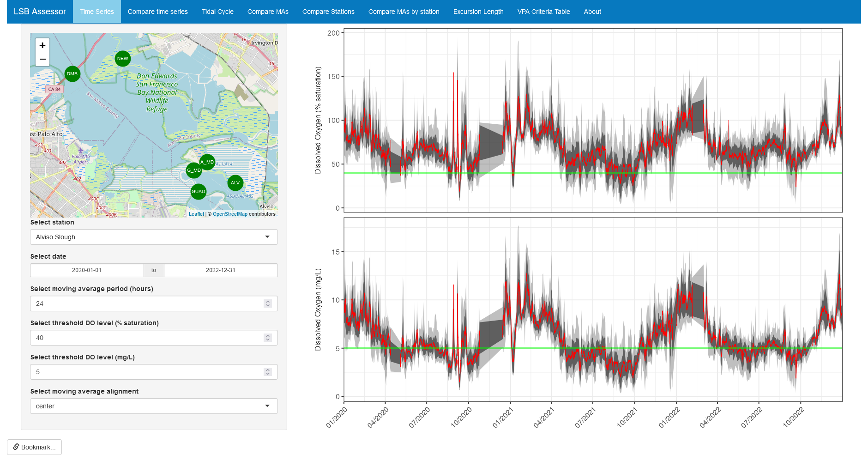Open the Compare Stations tab
The width and height of the screenshot is (868, 455).
pos(328,12)
